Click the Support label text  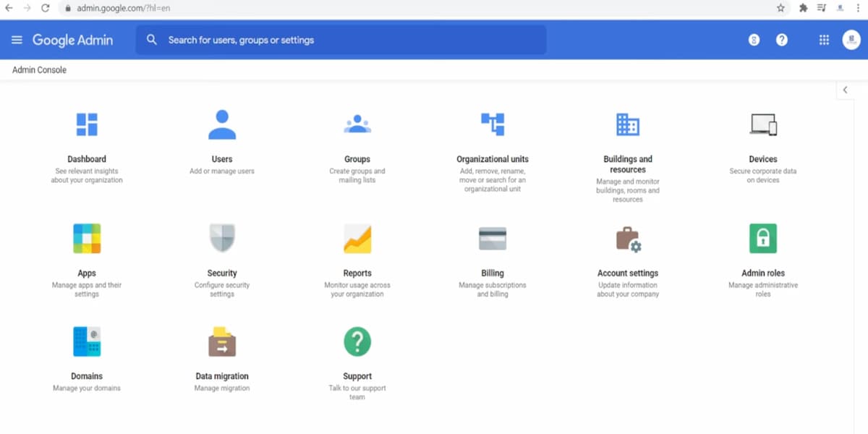point(357,376)
